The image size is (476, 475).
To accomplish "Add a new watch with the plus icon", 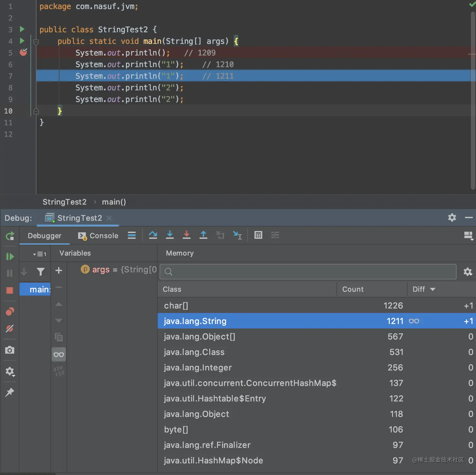I will (59, 270).
